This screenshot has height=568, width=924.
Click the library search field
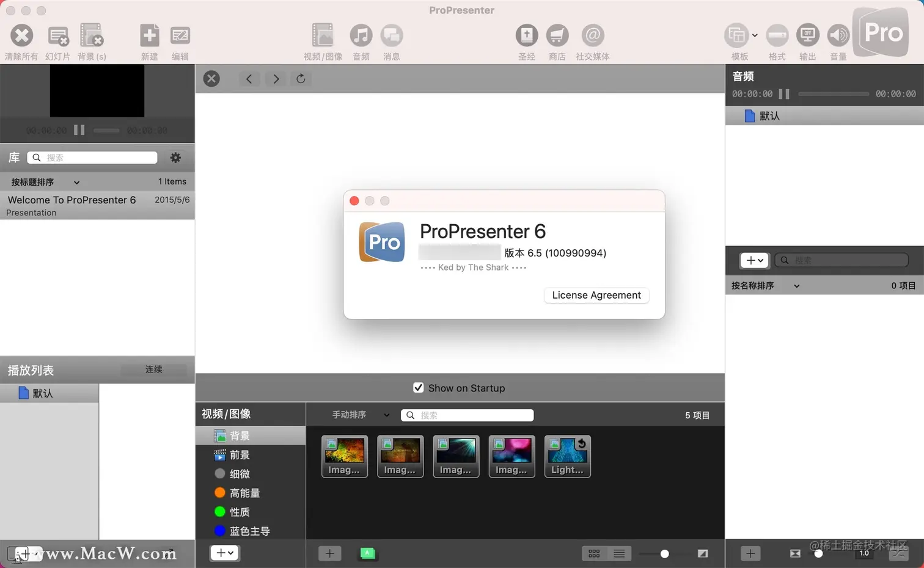(x=92, y=158)
